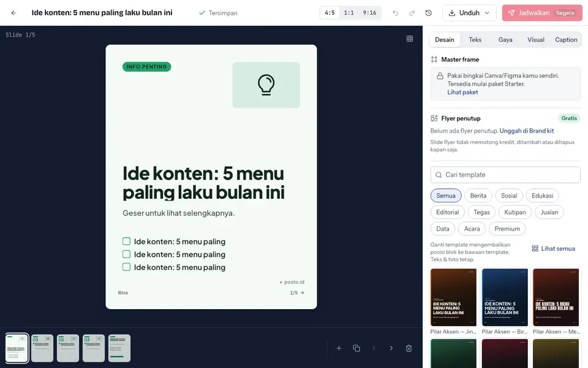The image size is (588, 368).
Task: Open the Unduh download dropdown
Action: pyautogui.click(x=469, y=13)
